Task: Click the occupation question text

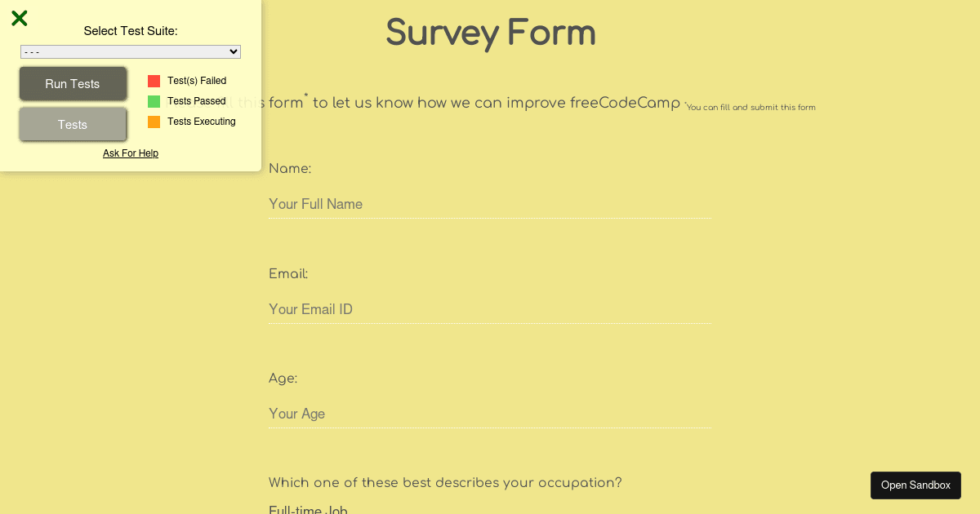Action: 444,482
